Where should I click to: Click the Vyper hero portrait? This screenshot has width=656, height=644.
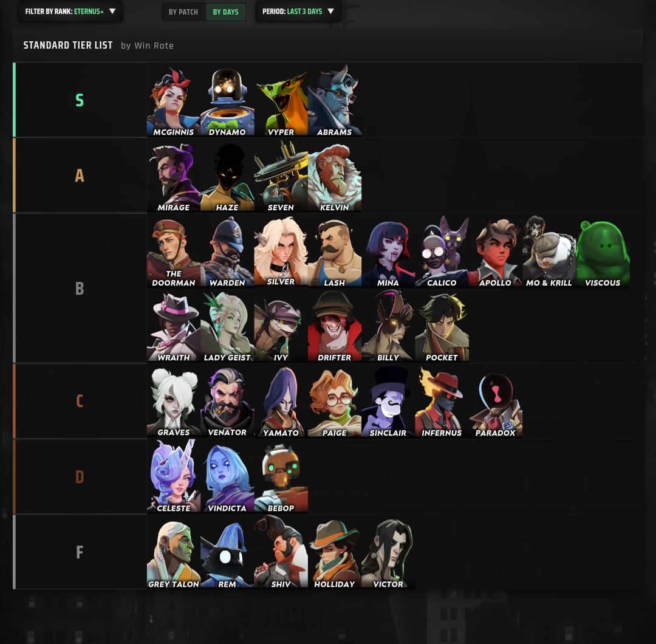[x=281, y=100]
